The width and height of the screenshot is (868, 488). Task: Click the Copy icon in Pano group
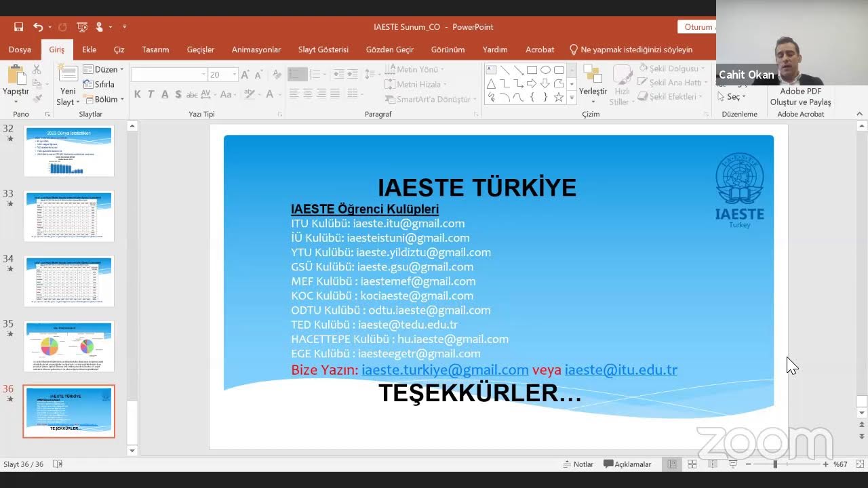click(37, 84)
